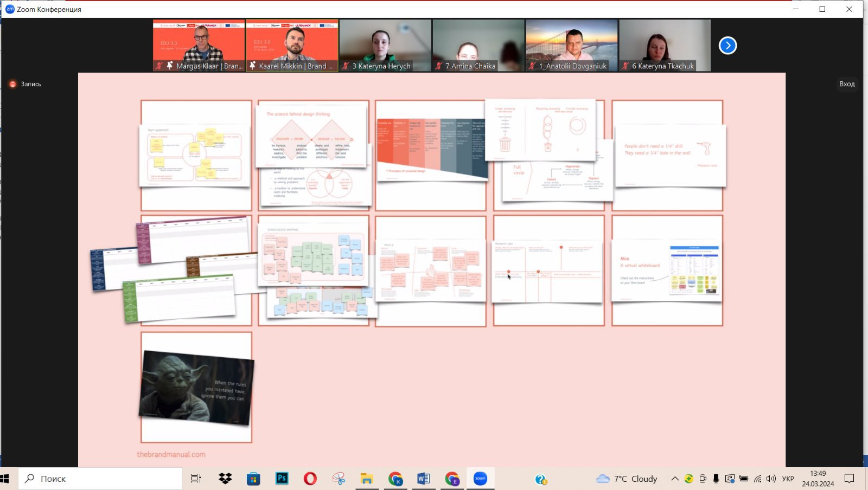The image size is (868, 490).
Task: Open Dropbox from the taskbar
Action: pos(225,479)
